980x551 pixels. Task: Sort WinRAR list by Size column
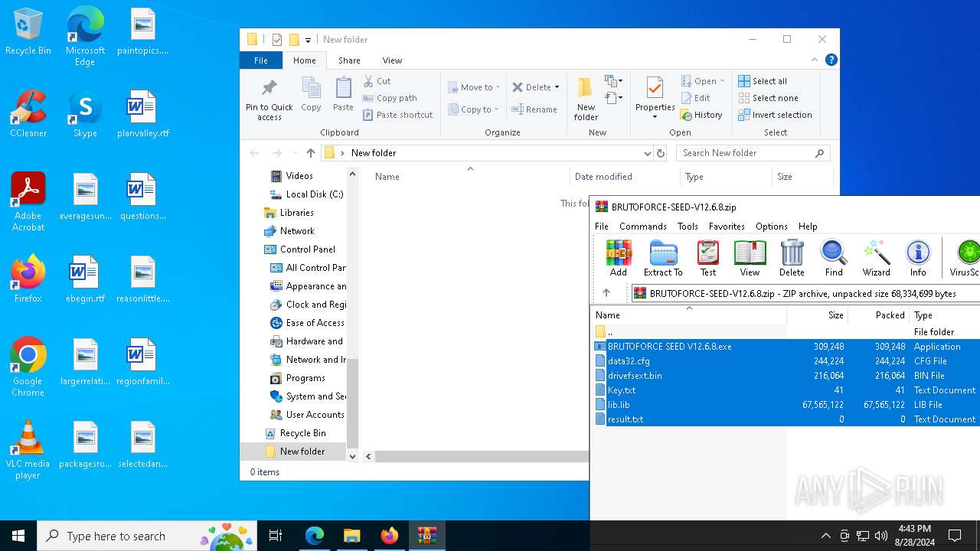tap(817, 315)
